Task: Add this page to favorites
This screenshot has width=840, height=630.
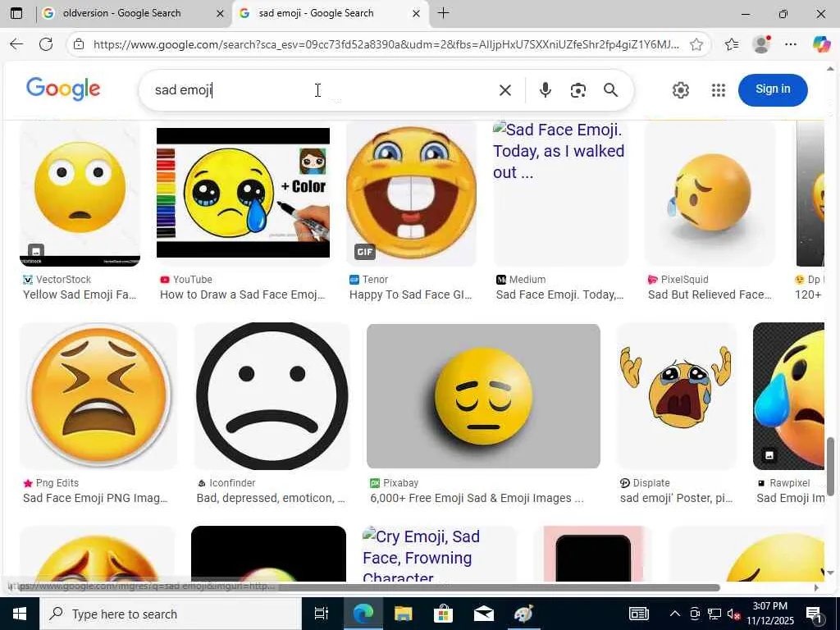Action: pyautogui.click(x=696, y=44)
